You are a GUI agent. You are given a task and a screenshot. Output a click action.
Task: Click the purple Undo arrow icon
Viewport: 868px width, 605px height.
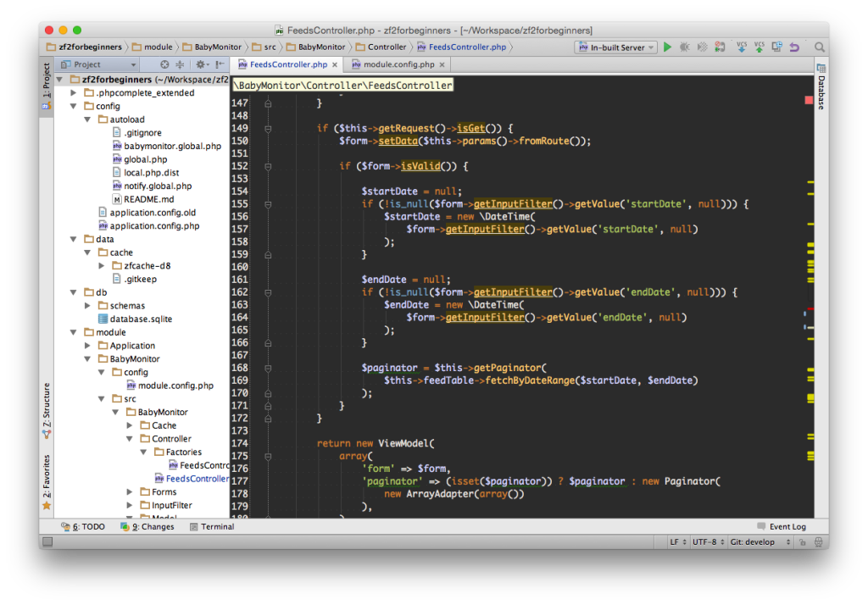pos(794,47)
